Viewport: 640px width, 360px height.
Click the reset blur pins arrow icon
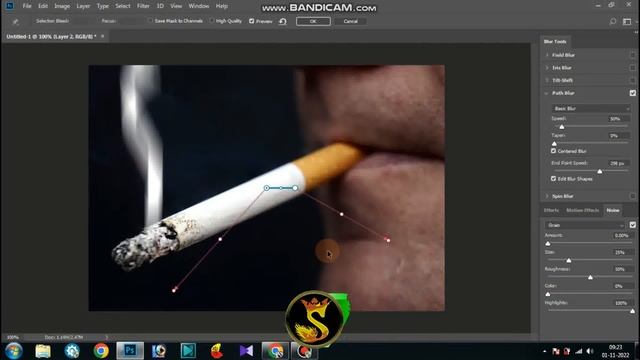[x=283, y=21]
